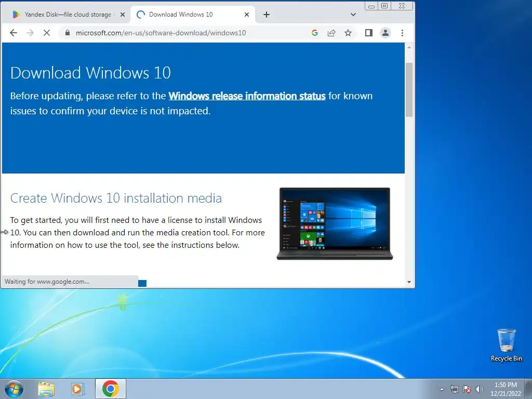Select the Recycle Bin desktop icon
The height and width of the screenshot is (399, 532).
pyautogui.click(x=506, y=345)
